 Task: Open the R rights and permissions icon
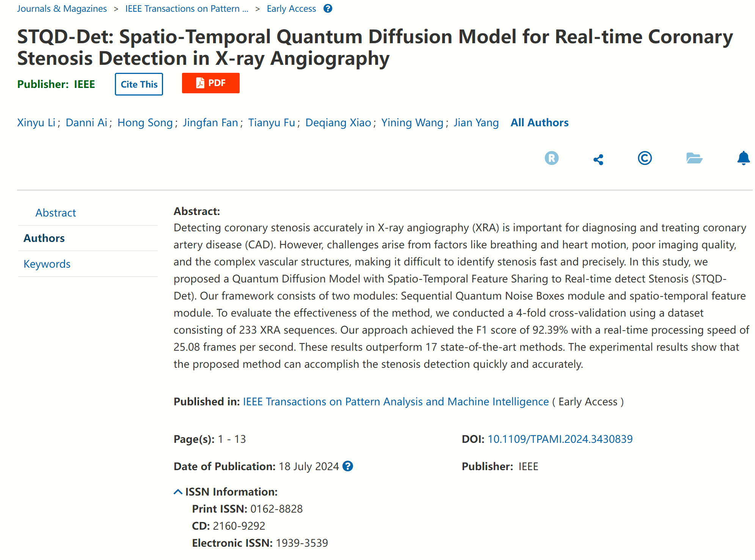pos(551,158)
